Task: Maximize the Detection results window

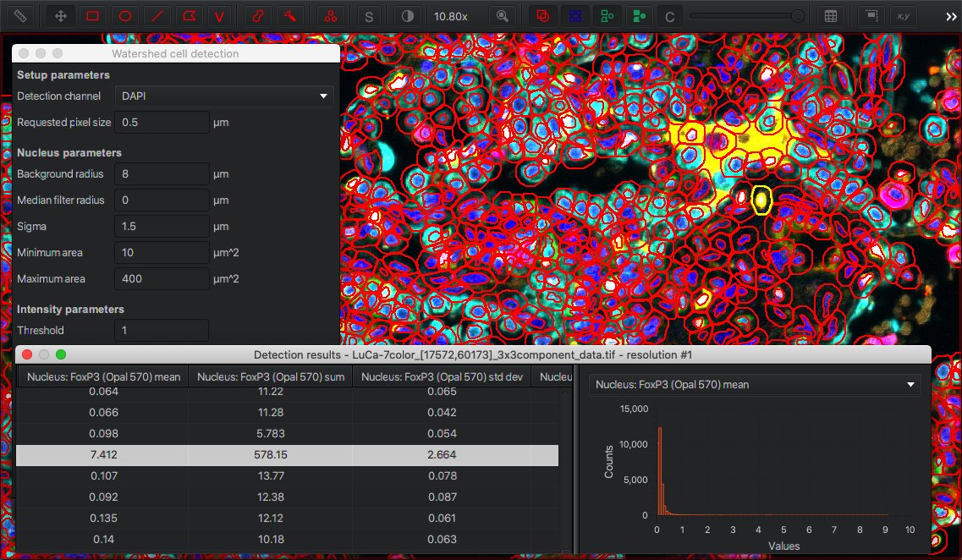Action: pyautogui.click(x=61, y=354)
